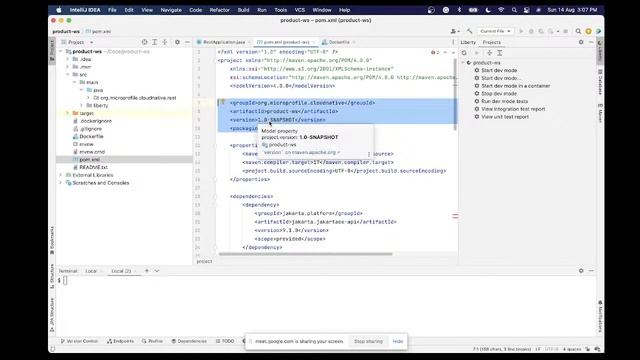
Task: Expand .idea folder in Project tree
Action: click(68, 59)
